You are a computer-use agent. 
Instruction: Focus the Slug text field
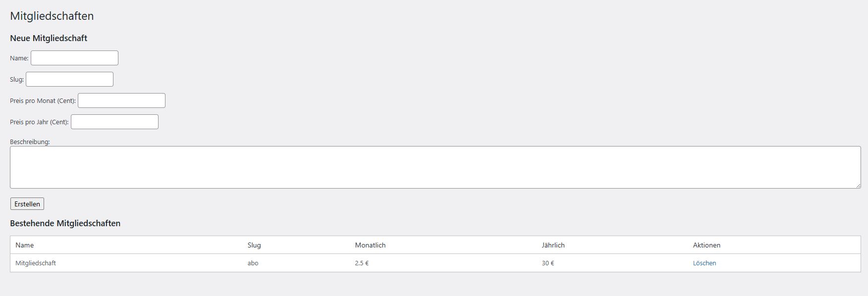pyautogui.click(x=69, y=79)
